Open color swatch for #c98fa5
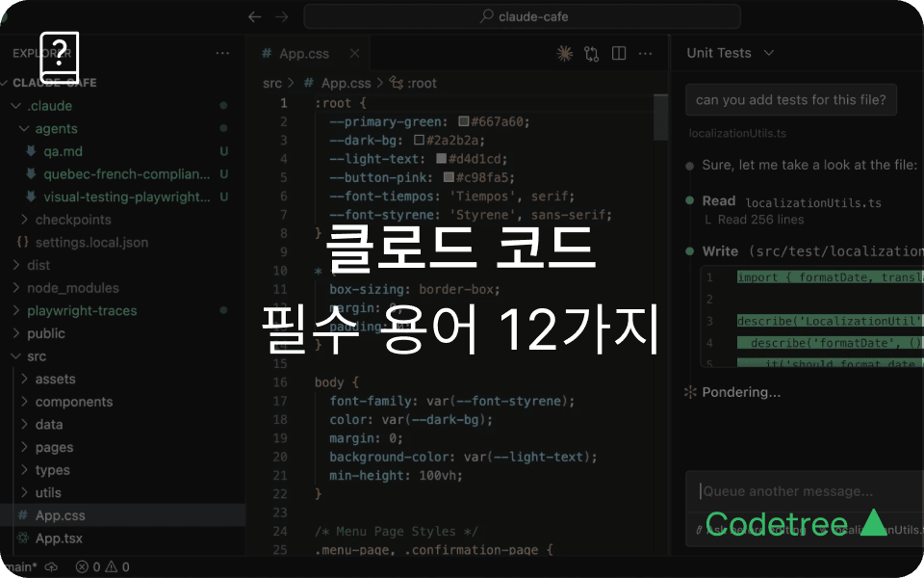924x578 pixels. [449, 177]
